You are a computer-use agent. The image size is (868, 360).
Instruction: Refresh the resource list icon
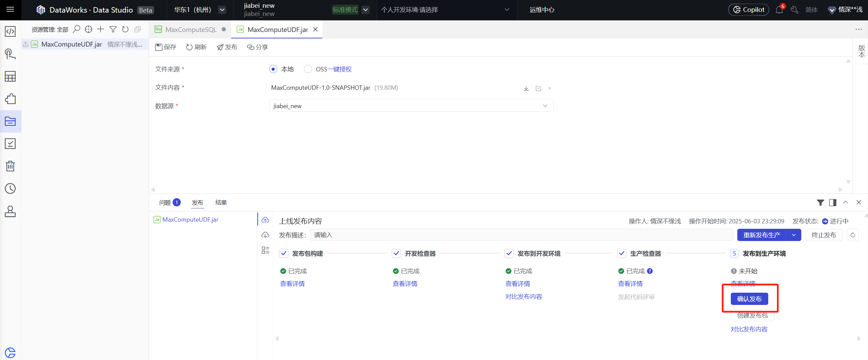tap(125, 29)
